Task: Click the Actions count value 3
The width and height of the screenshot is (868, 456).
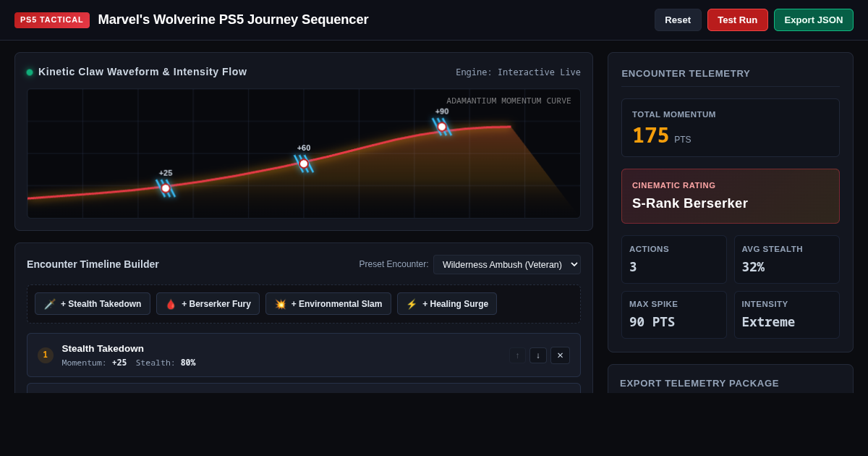Action: [x=633, y=267]
